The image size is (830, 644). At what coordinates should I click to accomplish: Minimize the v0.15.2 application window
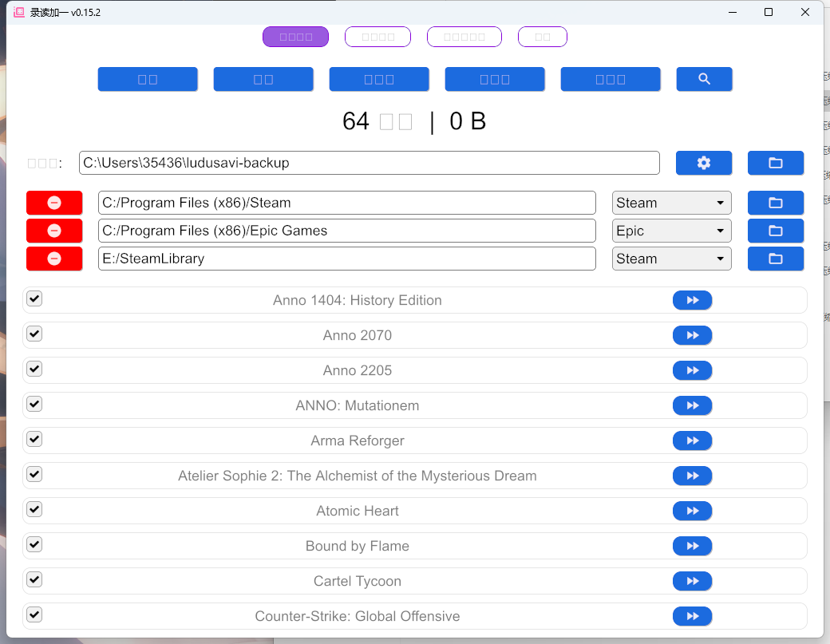pyautogui.click(x=733, y=12)
